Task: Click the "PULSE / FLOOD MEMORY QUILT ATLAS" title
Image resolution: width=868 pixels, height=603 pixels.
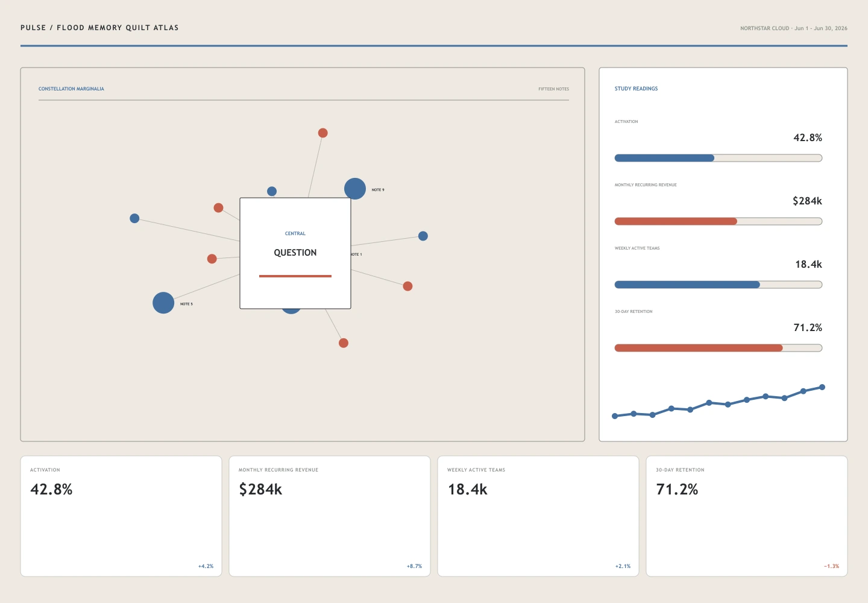Action: coord(99,28)
